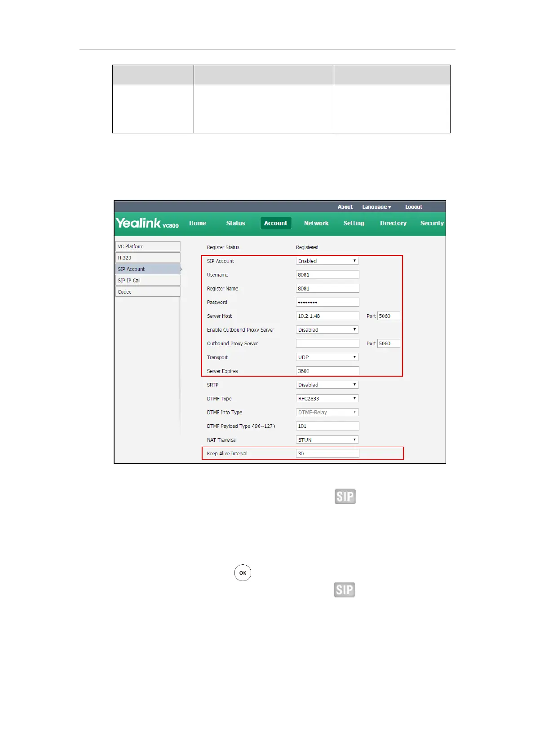The height and width of the screenshot is (756, 535).
Task: Open the Language dropdown menu
Action: point(376,207)
